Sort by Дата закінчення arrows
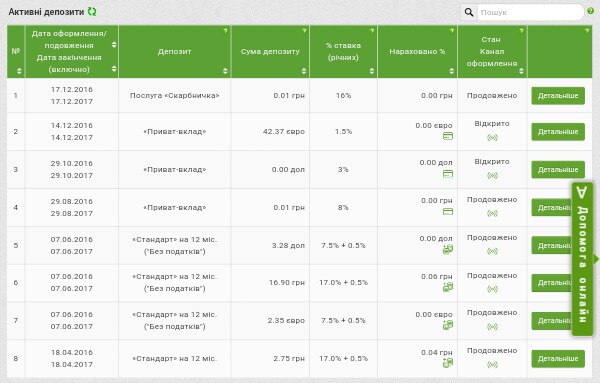This screenshot has height=383, width=600. point(114,69)
